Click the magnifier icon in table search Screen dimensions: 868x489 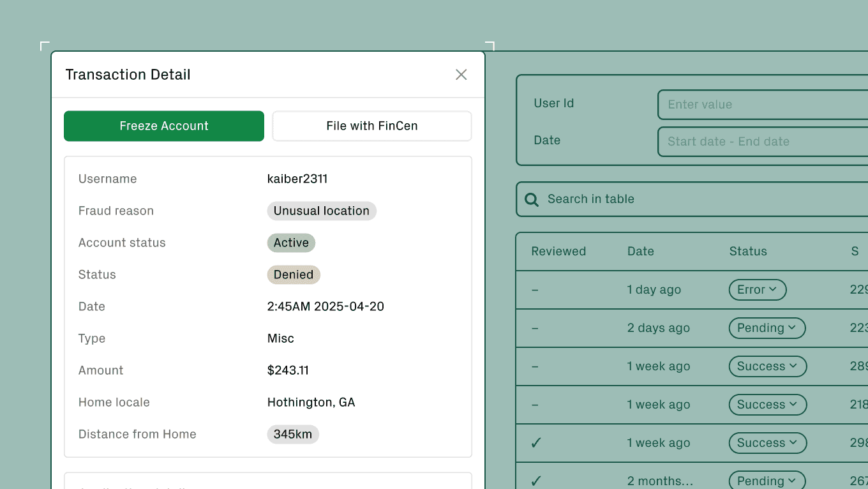pyautogui.click(x=531, y=199)
